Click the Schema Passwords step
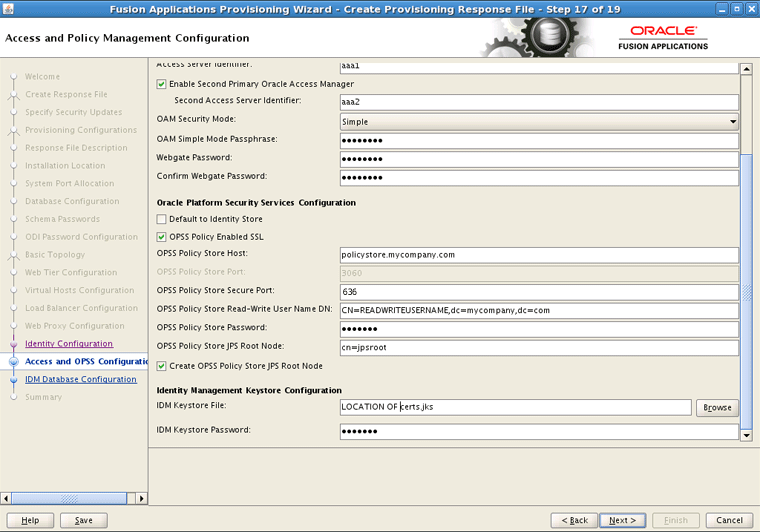Viewport: 760px width, 532px height. (62, 219)
